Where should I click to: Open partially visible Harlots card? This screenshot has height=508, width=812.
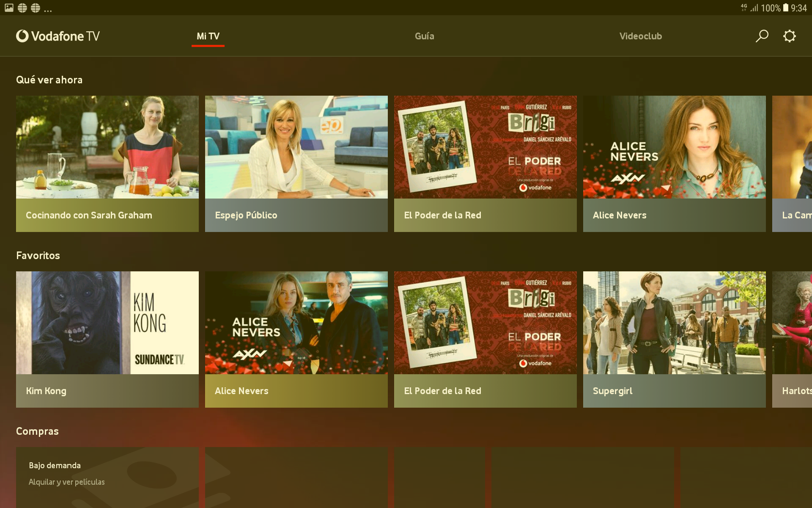(x=793, y=339)
